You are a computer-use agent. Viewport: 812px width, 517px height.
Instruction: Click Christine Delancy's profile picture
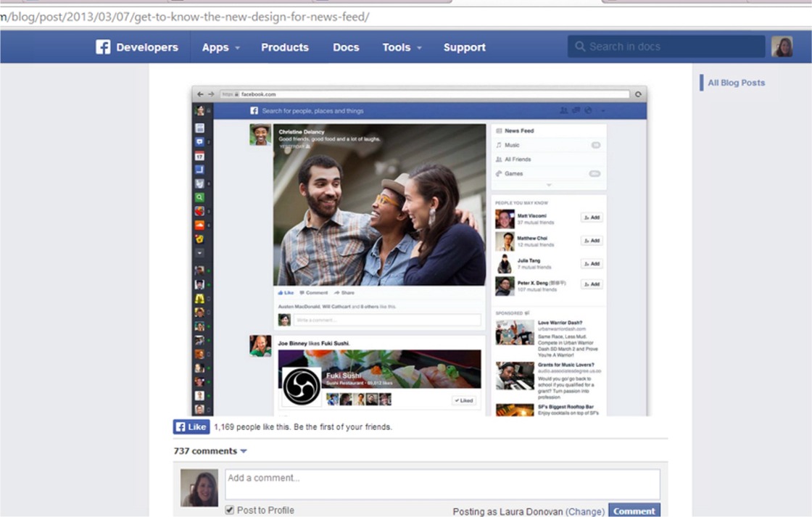pos(260,135)
